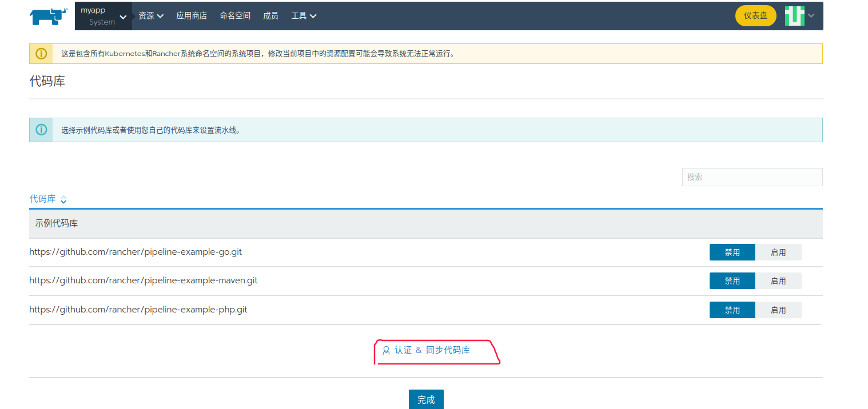Open 应用商店 from the nav bar

point(192,16)
